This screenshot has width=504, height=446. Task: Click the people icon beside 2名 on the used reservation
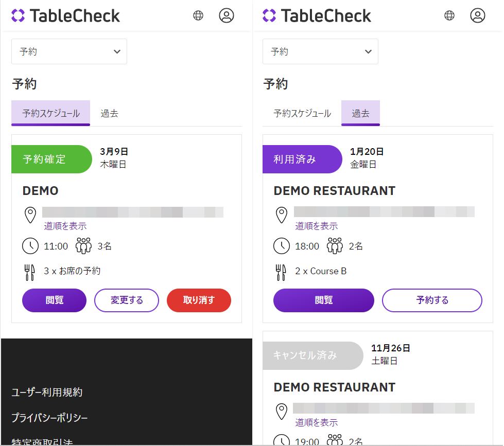(x=334, y=245)
